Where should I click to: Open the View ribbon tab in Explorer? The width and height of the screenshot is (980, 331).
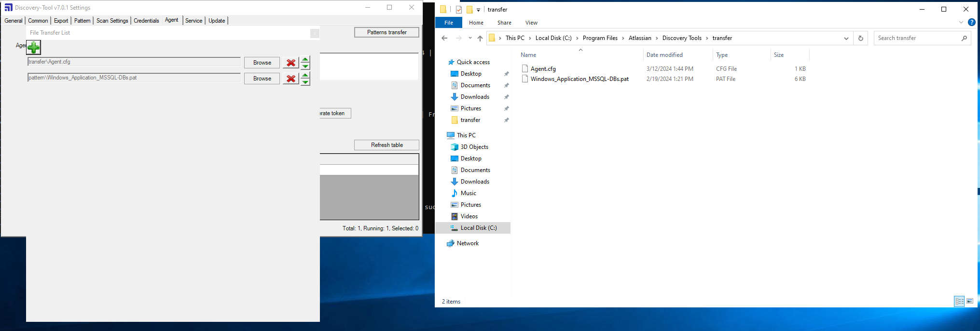tap(531, 23)
